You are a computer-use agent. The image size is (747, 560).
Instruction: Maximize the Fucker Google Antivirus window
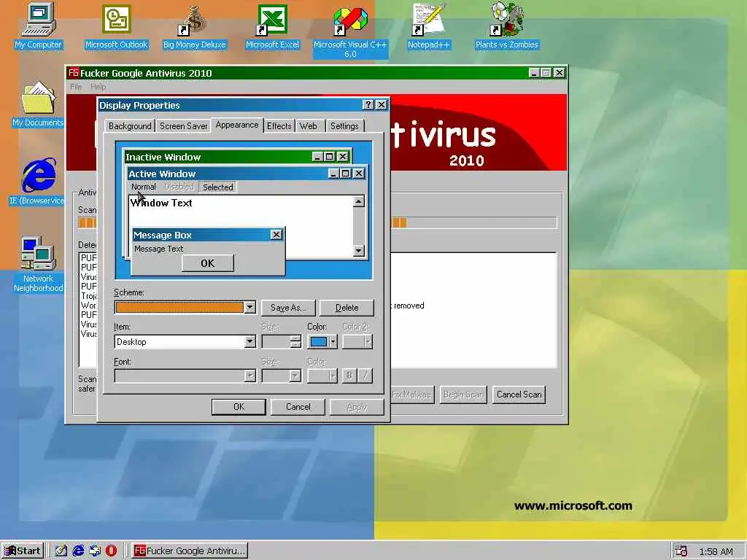546,73
